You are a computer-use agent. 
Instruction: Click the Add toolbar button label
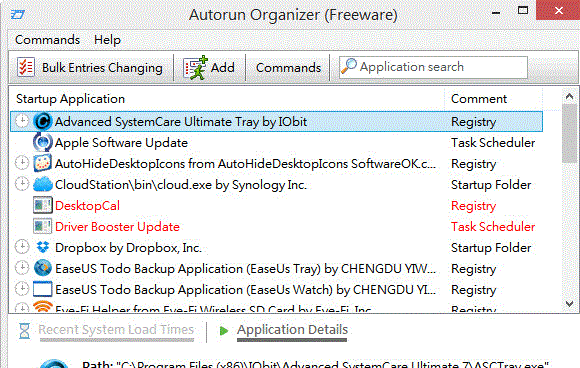point(223,68)
